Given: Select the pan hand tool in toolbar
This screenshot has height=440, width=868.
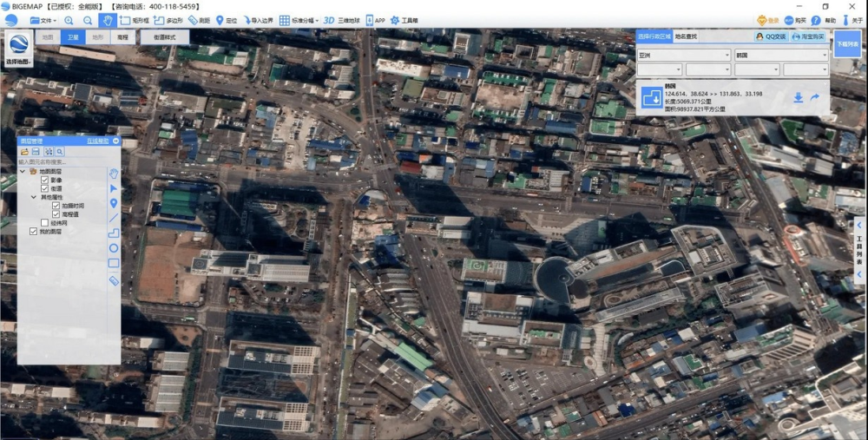Looking at the screenshot, I should pos(107,21).
